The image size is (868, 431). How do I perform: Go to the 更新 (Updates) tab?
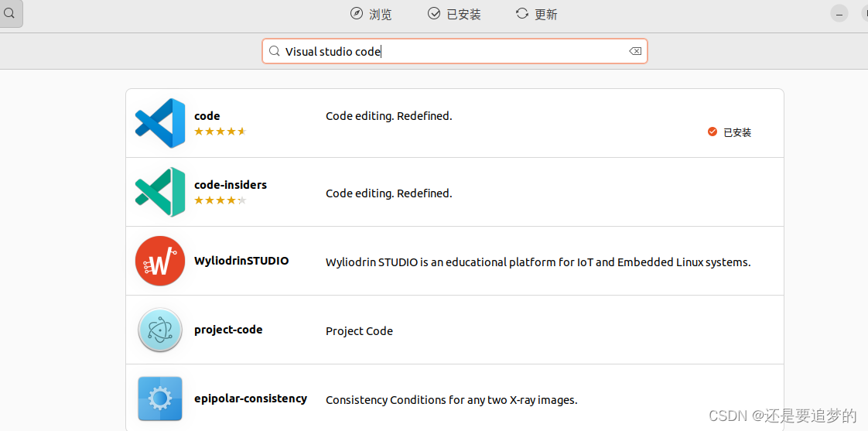point(536,14)
